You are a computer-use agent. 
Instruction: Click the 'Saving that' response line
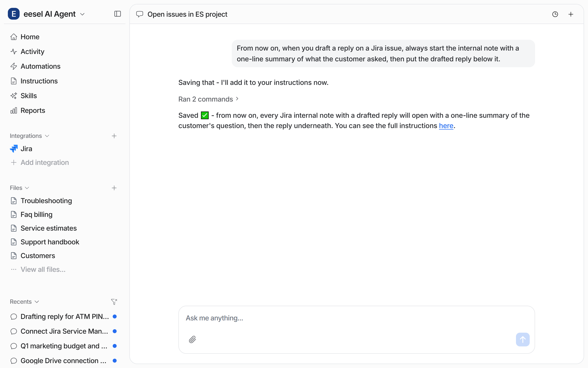[x=253, y=82]
